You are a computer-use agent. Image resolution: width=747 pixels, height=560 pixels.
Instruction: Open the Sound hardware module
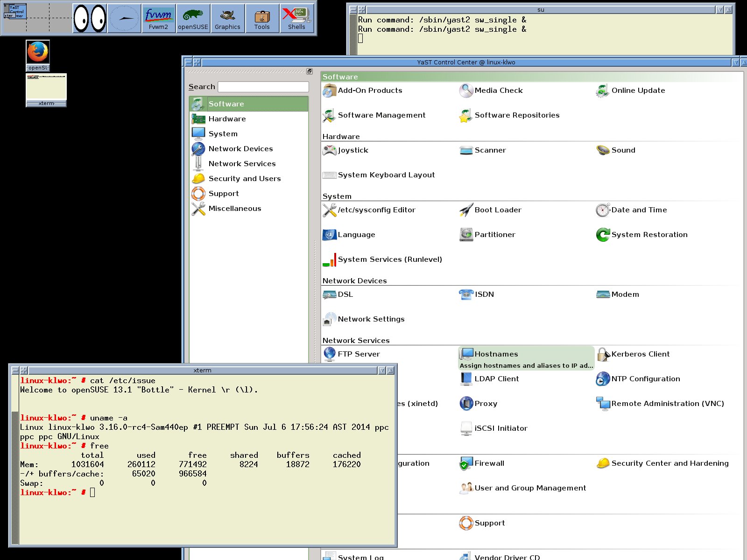coord(623,150)
